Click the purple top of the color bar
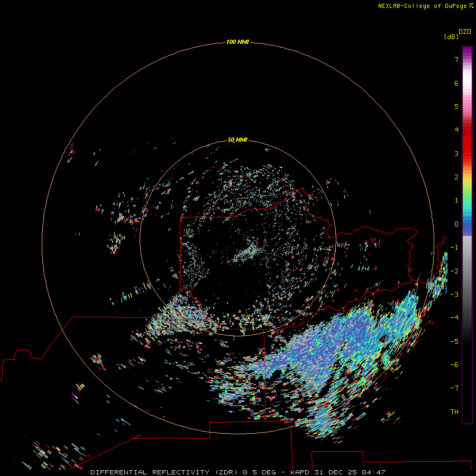This screenshot has width=476, height=476. pos(467,52)
